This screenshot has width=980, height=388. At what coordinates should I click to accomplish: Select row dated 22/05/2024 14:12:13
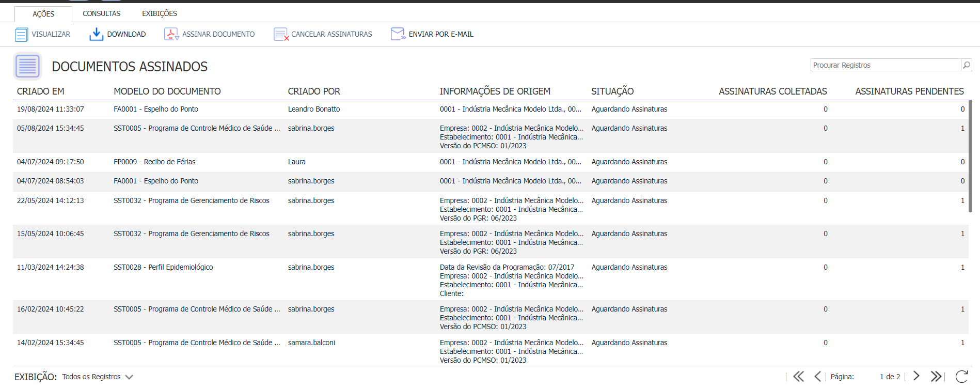[x=491, y=209]
